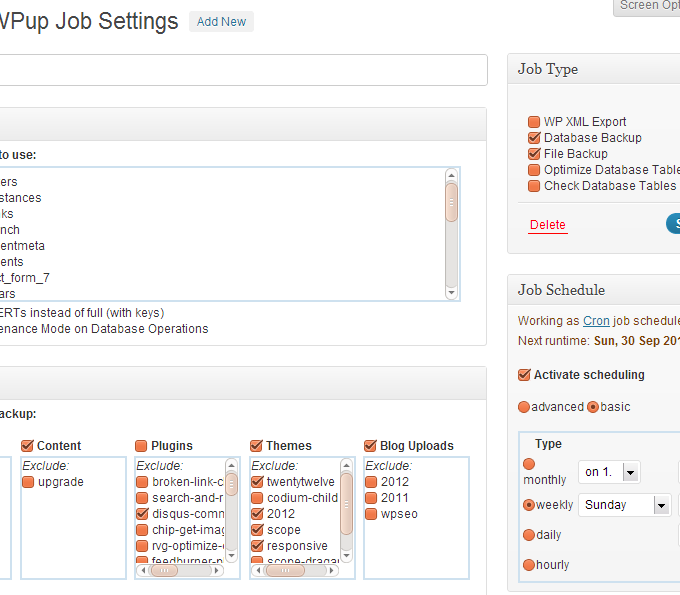680x595 pixels.
Task: Enable the WP XML Export checkbox
Action: coord(534,122)
